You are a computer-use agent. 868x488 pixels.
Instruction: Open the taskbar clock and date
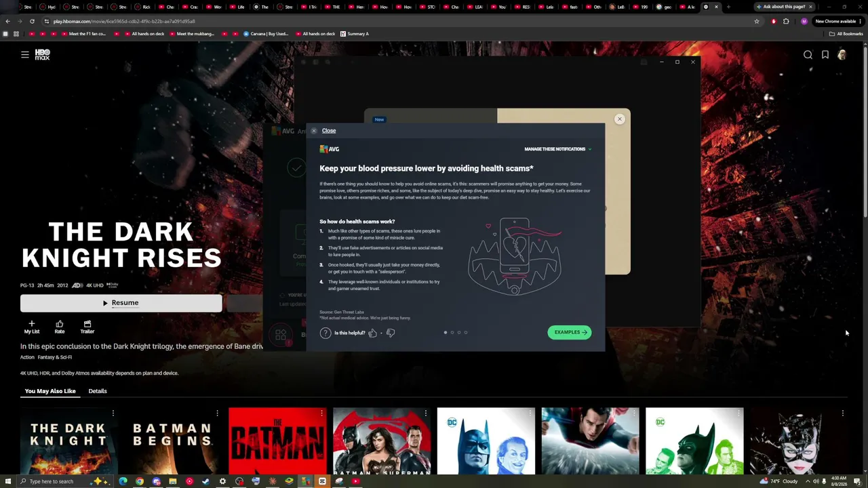click(839, 481)
